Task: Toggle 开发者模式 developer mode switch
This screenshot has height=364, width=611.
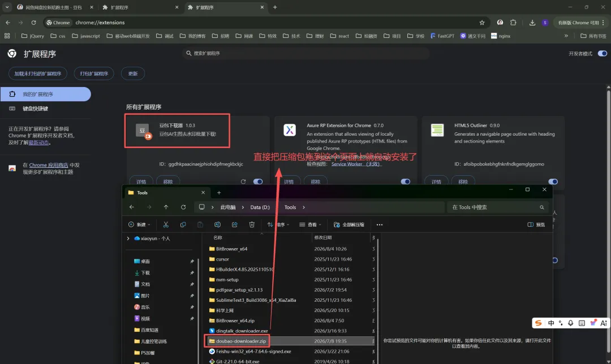Action: coord(603,53)
